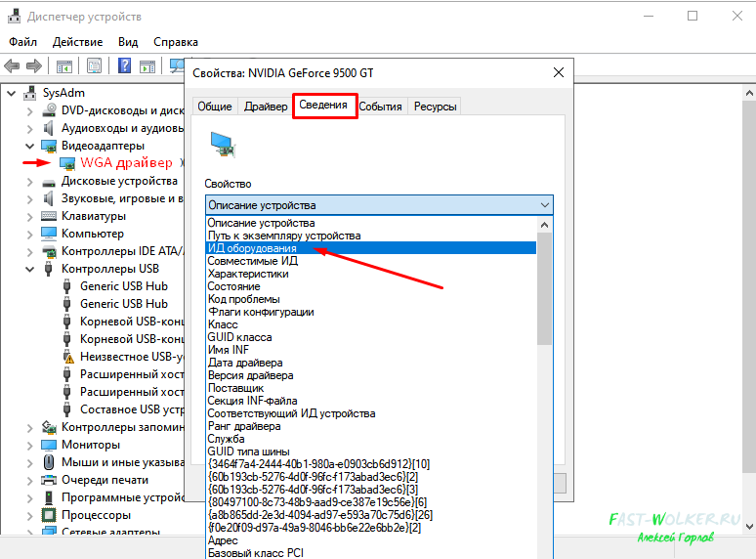The width and height of the screenshot is (756, 559).
Task: Collapse the Контроллеры USB category
Action: click(x=30, y=269)
